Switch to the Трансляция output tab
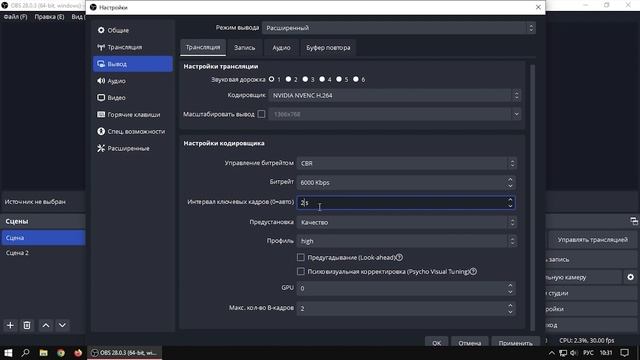Screen dimensions: 640x360 click(x=203, y=47)
